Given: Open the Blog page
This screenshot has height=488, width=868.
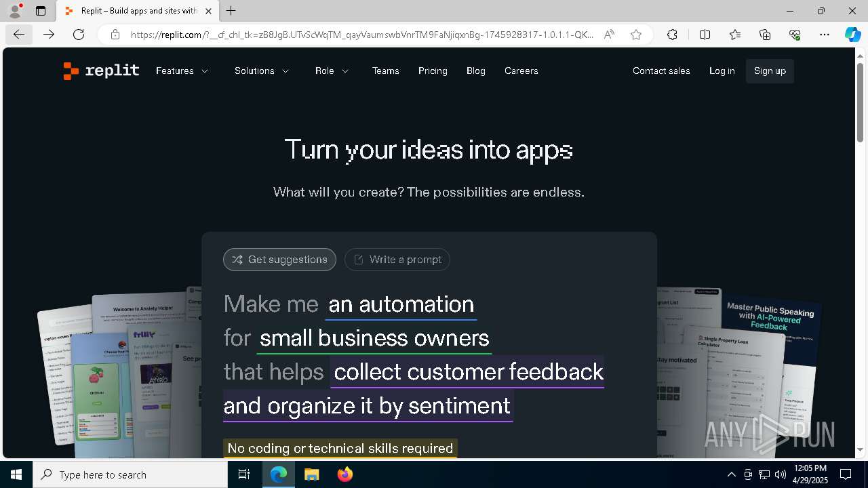Looking at the screenshot, I should pyautogui.click(x=475, y=70).
